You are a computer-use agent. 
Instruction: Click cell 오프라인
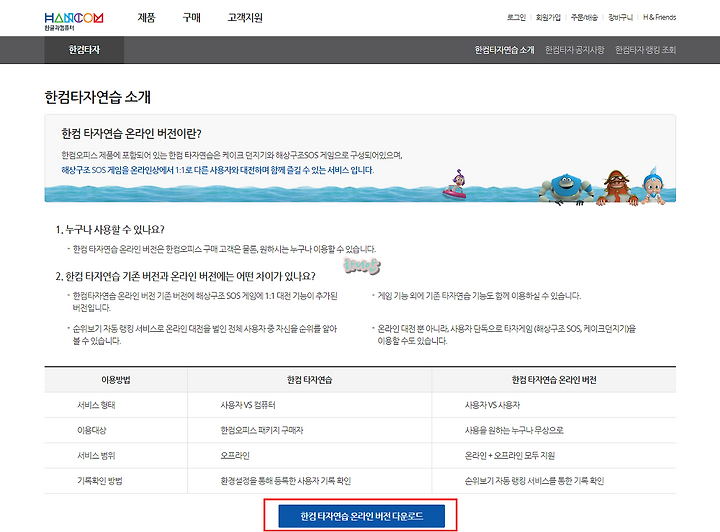click(x=235, y=455)
